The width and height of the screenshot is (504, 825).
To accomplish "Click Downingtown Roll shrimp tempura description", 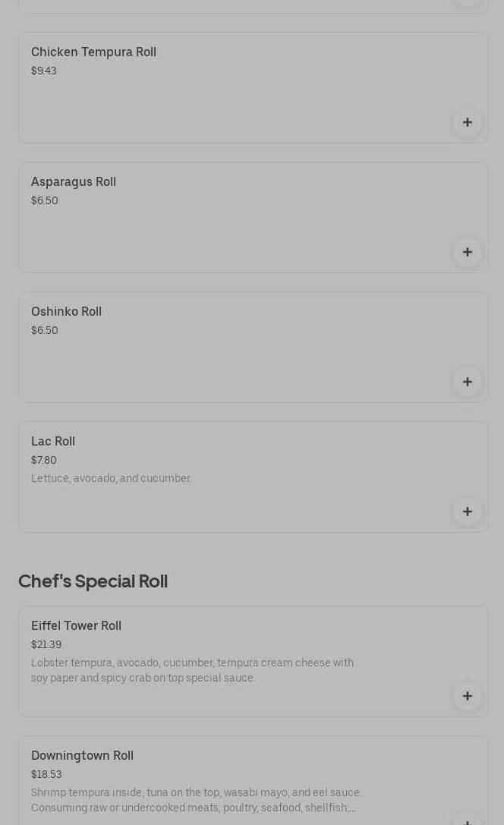I will pos(196,801).
